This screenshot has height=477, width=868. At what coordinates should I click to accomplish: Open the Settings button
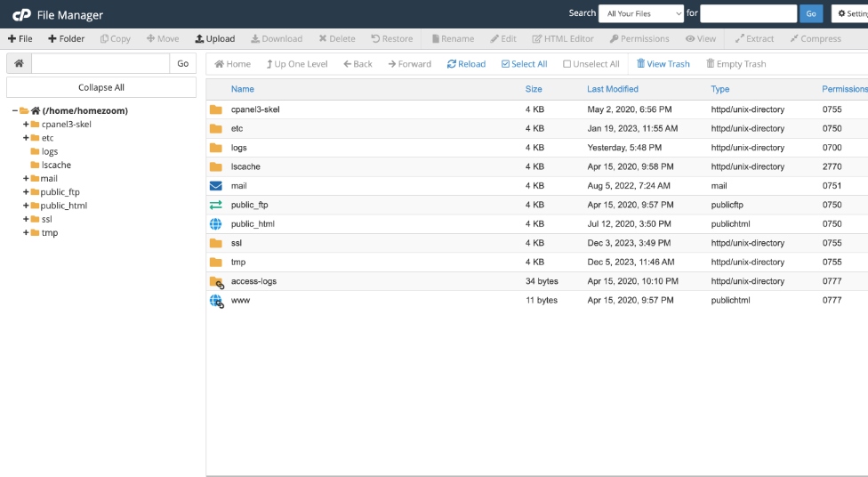(x=851, y=13)
